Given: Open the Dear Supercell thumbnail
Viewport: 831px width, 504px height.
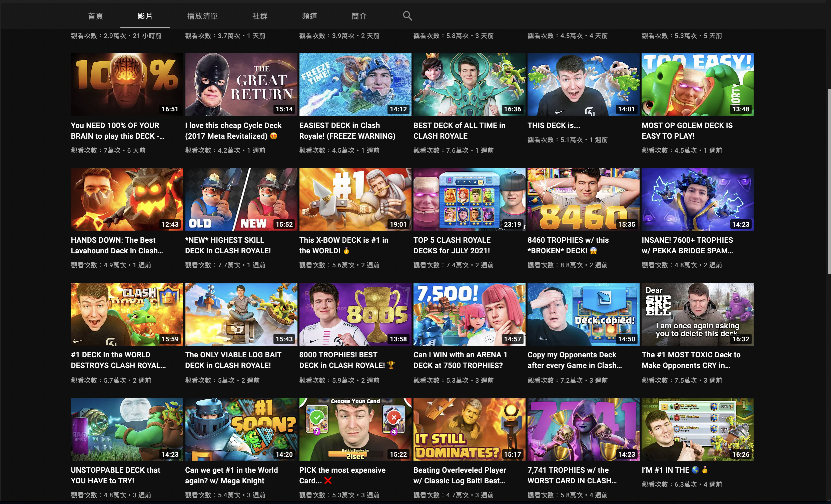Looking at the screenshot, I should click(x=698, y=315).
